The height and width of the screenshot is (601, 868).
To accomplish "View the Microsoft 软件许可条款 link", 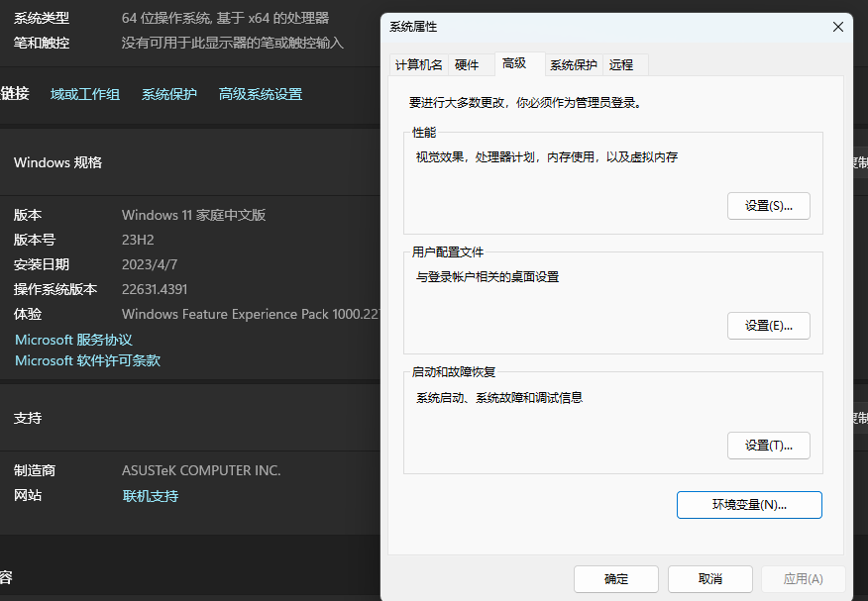I will 87,361.
